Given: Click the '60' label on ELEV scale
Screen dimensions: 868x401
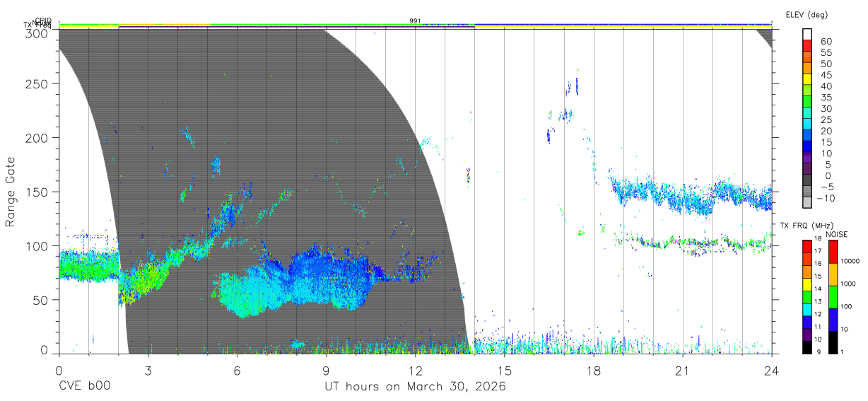Looking at the screenshot, I should (x=826, y=41).
